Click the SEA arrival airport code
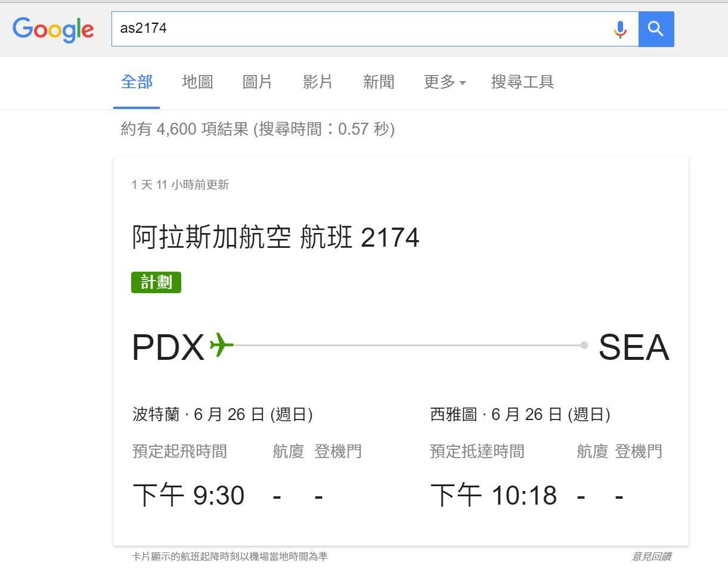Image resolution: width=728 pixels, height=569 pixels. coord(634,347)
